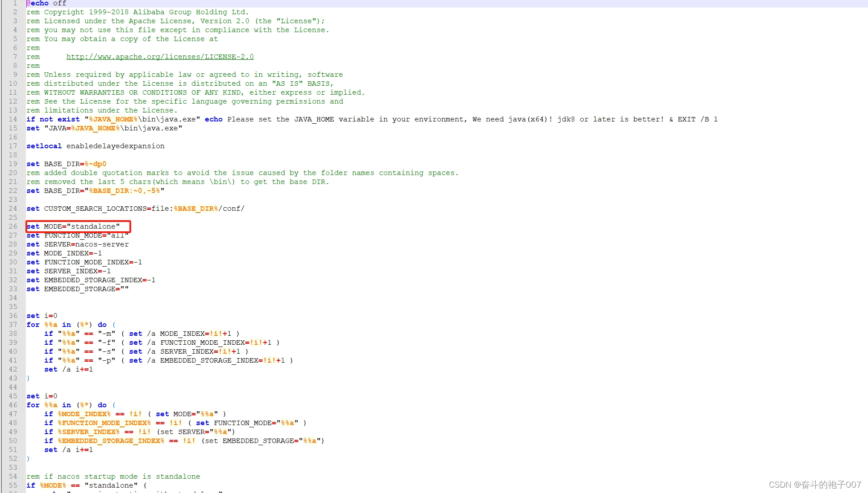Open the apache.org LICENSE-2.0 link
868x493 pixels.
pos(160,57)
